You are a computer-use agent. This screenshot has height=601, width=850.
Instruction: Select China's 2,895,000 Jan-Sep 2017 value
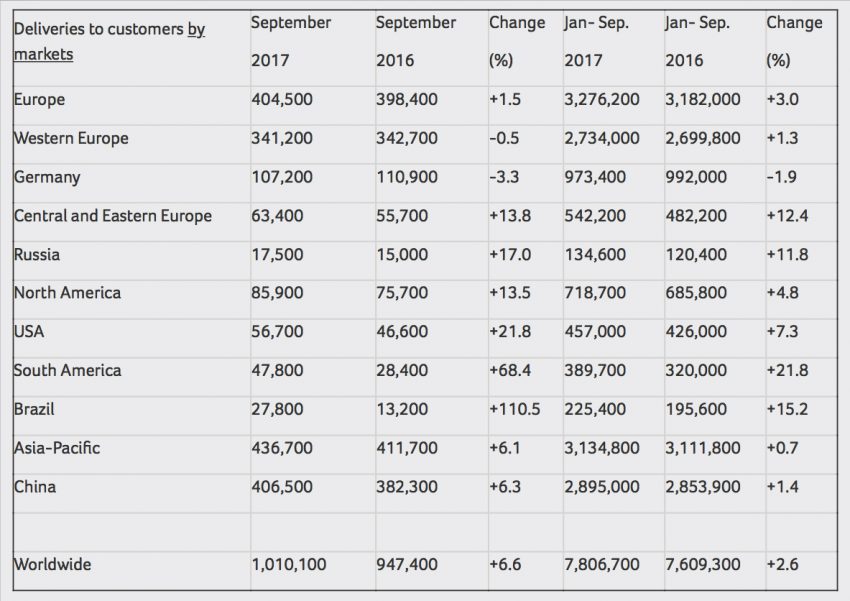point(602,487)
